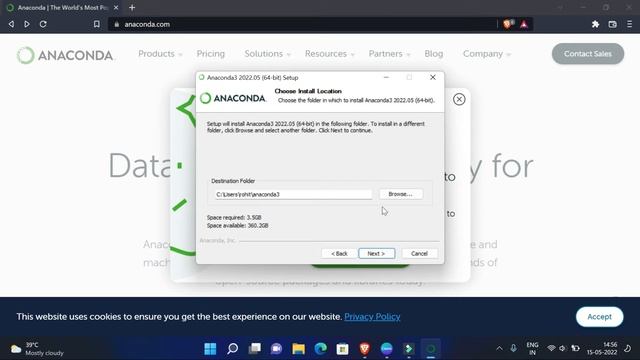Expand the Solutions dropdown
640x360 pixels.
pyautogui.click(x=267, y=54)
